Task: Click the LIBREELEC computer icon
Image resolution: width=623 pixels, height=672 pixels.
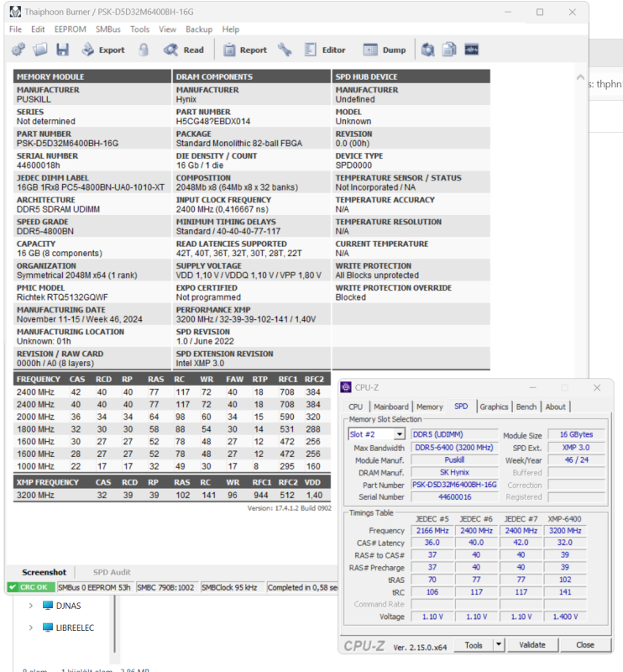Action: 48,627
